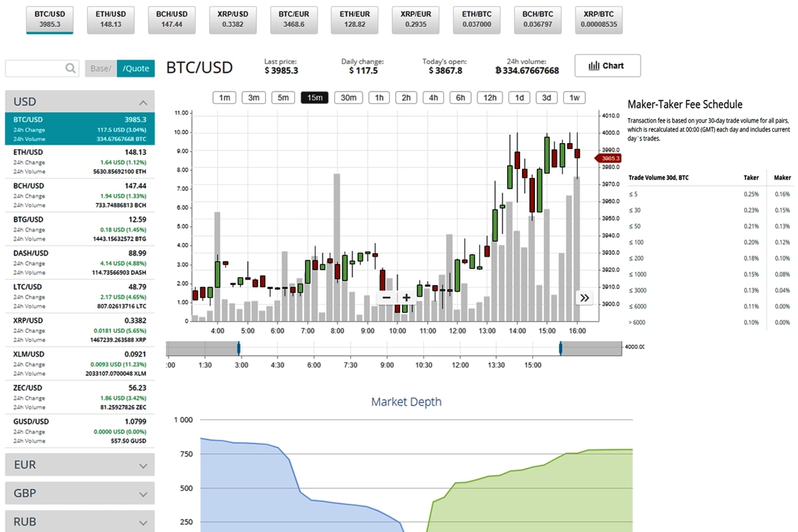Screen dimensions: 798x532
Task: Select DASH/USD row in market list
Action: pyautogui.click(x=80, y=262)
